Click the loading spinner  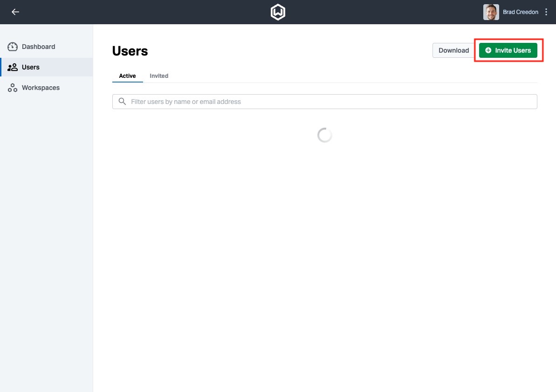pos(324,135)
